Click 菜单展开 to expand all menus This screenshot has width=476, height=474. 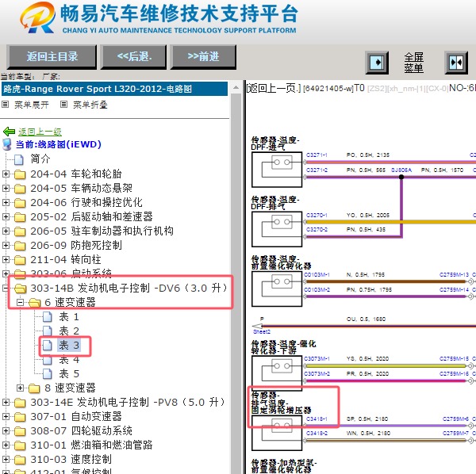click(31, 105)
